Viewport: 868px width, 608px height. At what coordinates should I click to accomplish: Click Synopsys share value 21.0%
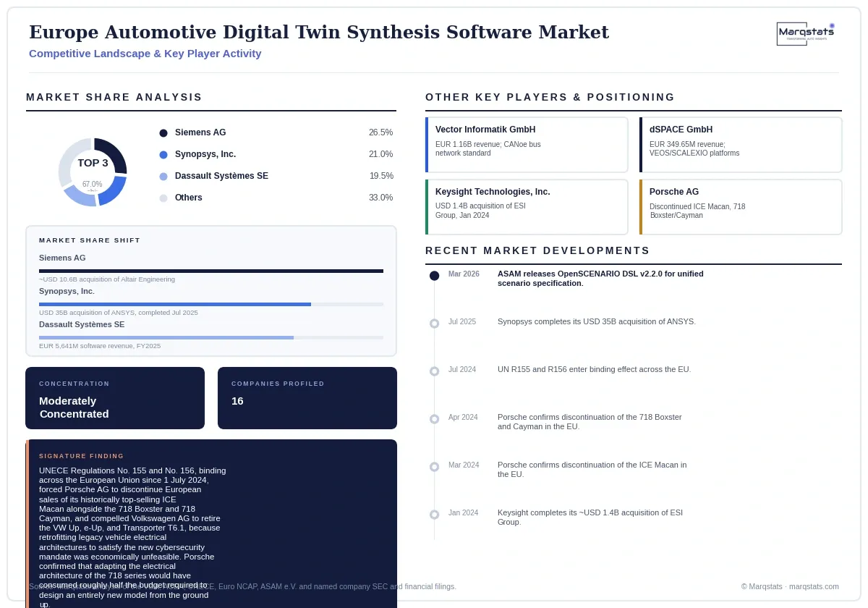pyautogui.click(x=380, y=154)
